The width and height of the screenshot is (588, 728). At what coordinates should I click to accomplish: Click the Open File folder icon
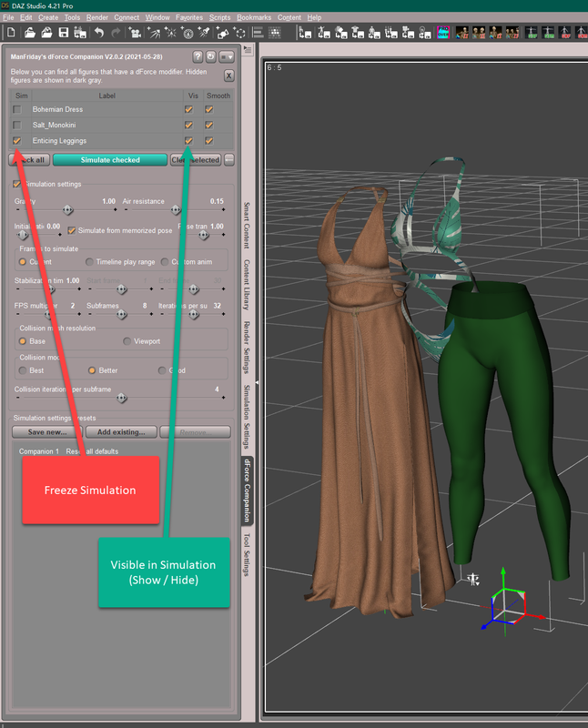[30, 33]
